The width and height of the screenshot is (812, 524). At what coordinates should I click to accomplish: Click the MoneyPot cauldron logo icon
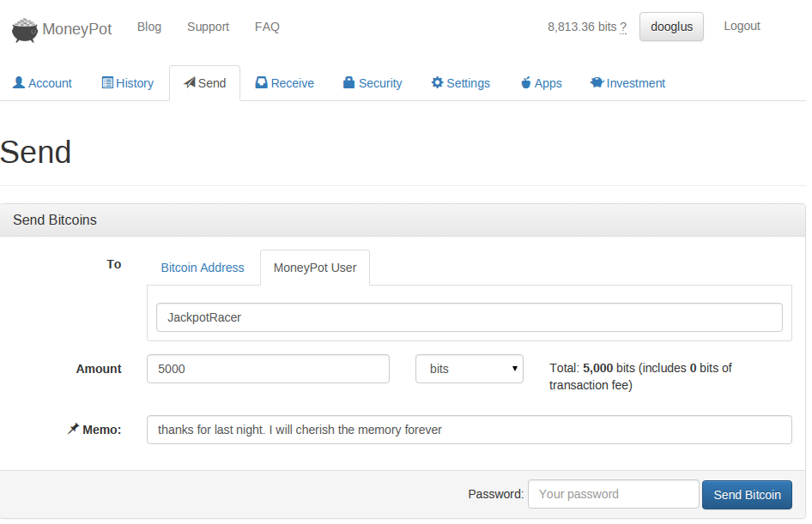[24, 30]
